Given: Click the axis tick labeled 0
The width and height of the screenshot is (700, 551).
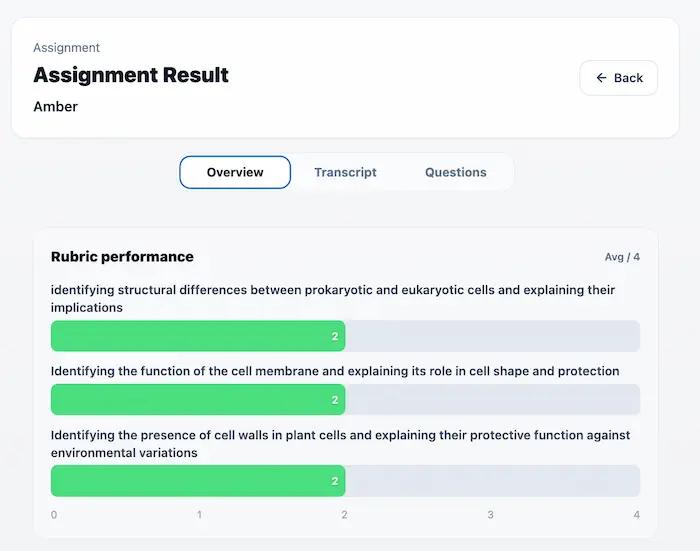Looking at the screenshot, I should [54, 515].
